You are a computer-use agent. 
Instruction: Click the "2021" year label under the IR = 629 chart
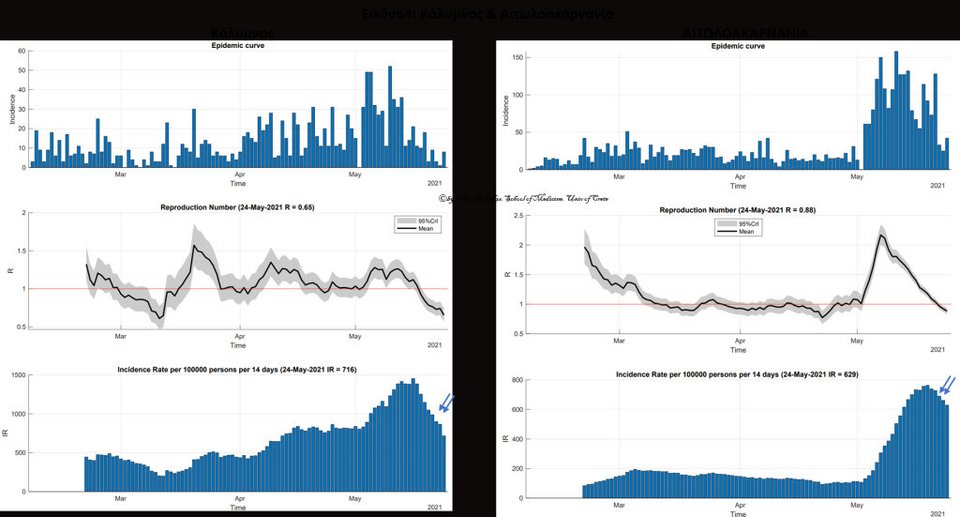coord(937,514)
